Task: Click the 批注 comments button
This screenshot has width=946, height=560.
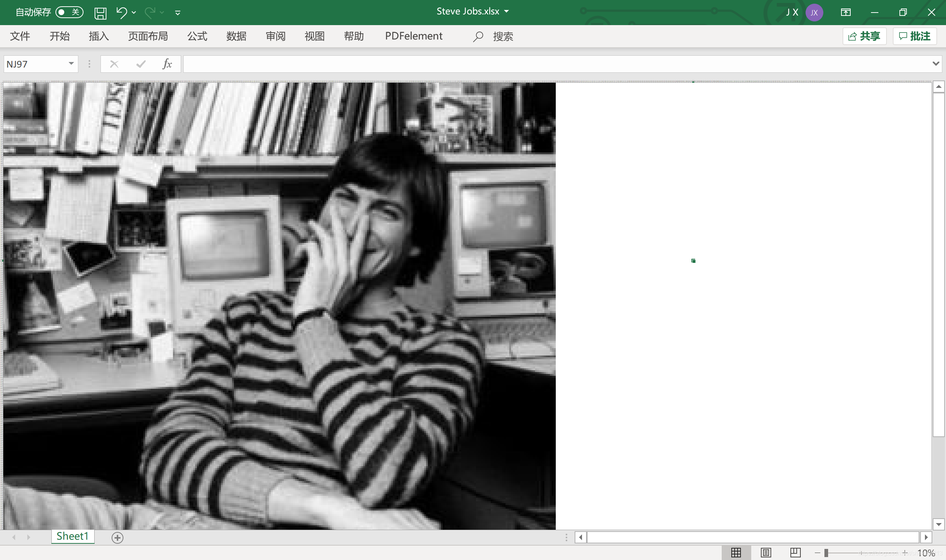Action: pyautogui.click(x=914, y=36)
